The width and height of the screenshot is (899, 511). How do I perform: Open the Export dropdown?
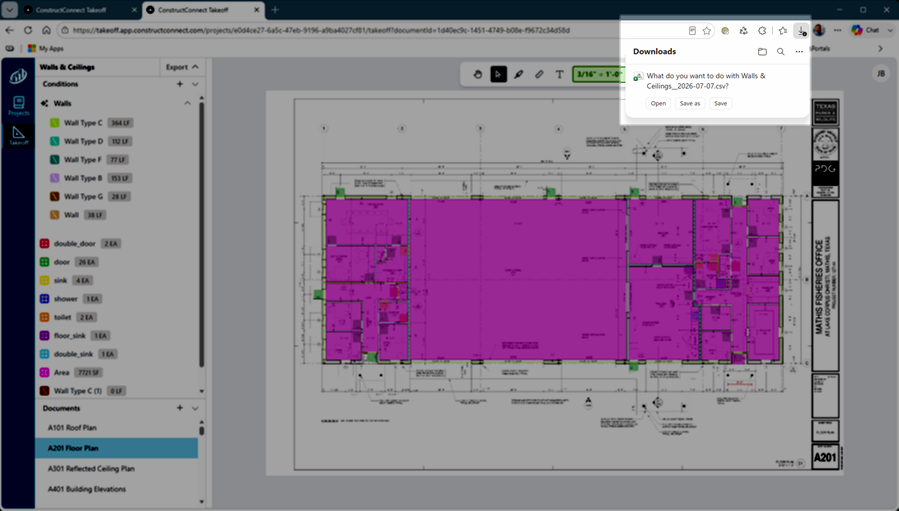click(182, 67)
